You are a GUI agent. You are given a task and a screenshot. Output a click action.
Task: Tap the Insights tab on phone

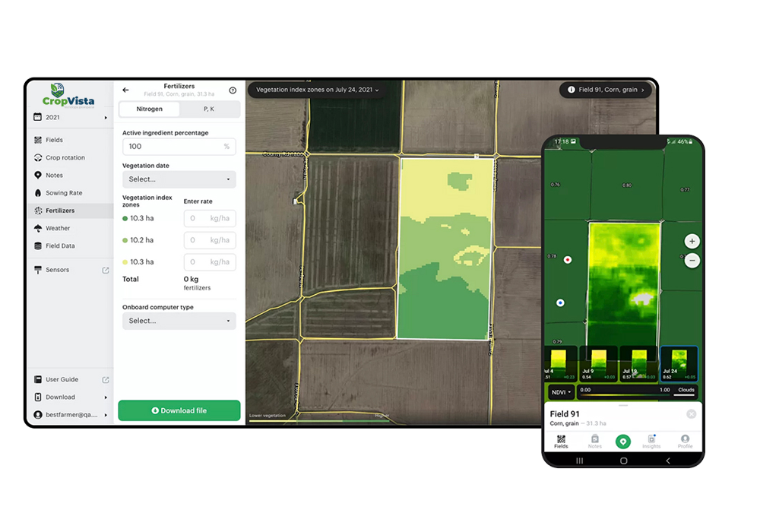click(651, 442)
